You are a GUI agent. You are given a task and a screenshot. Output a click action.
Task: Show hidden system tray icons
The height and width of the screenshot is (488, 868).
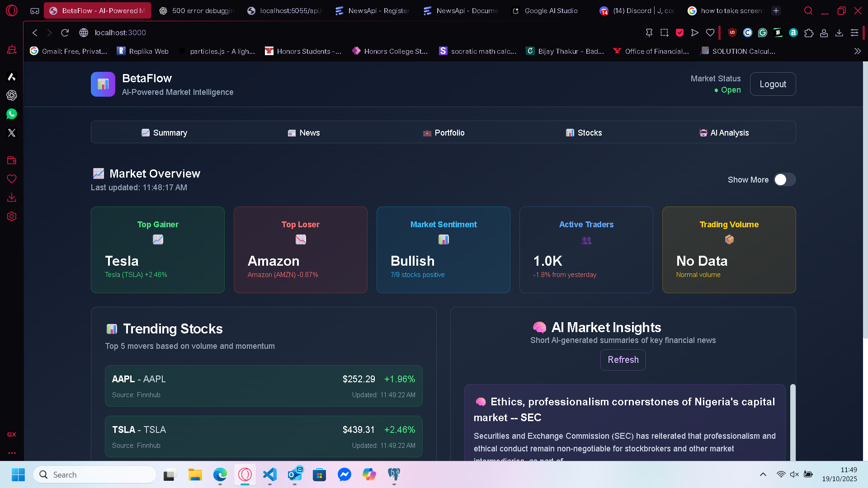763,474
